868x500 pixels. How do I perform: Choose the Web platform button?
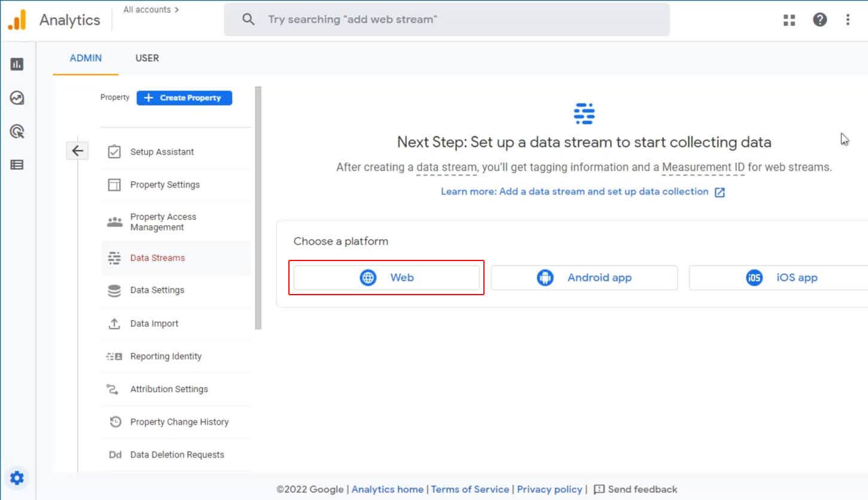coord(386,278)
